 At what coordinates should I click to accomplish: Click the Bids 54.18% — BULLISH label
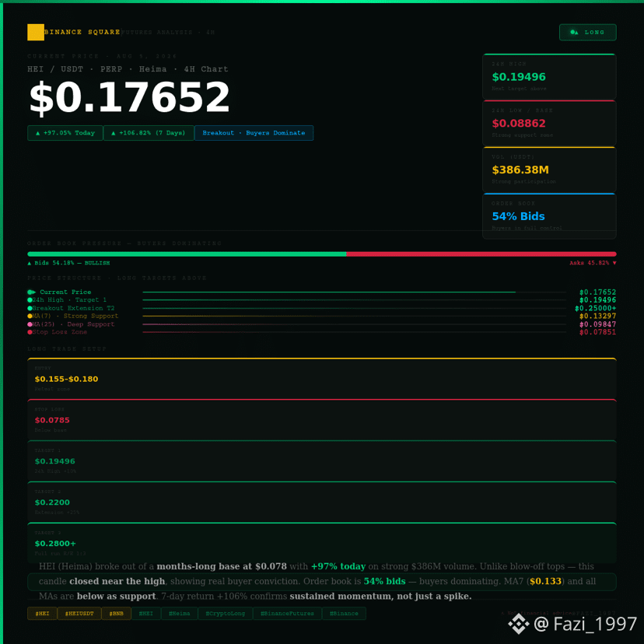click(68, 263)
